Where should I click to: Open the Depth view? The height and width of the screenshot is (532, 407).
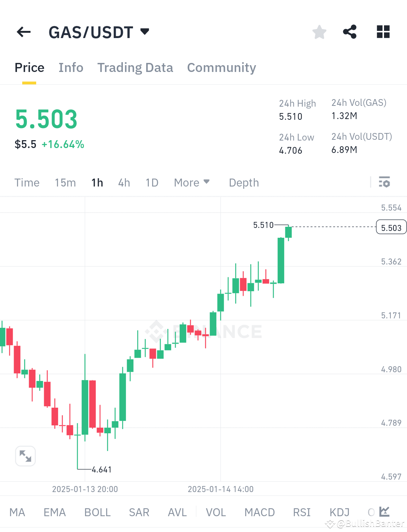click(x=243, y=182)
